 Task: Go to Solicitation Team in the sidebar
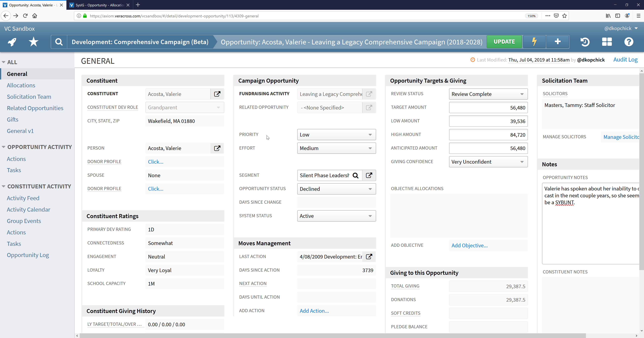[29, 97]
